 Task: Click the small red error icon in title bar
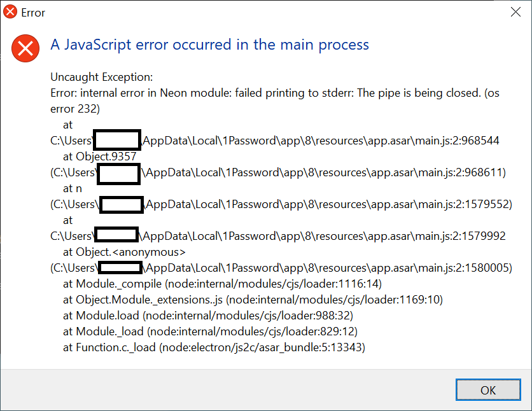[x=10, y=11]
